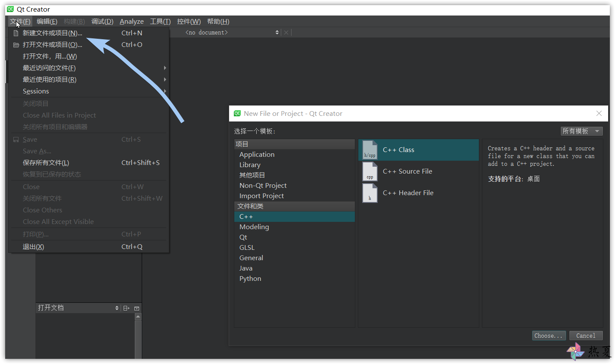Choose 退出(X) to quit Qt Creator

(x=89, y=247)
